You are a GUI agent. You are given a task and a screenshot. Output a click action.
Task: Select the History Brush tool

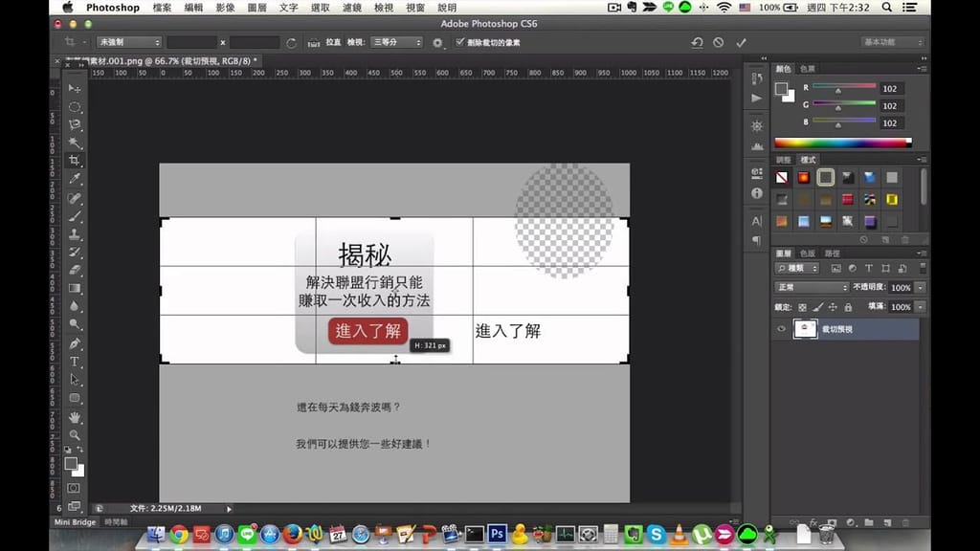[75, 253]
